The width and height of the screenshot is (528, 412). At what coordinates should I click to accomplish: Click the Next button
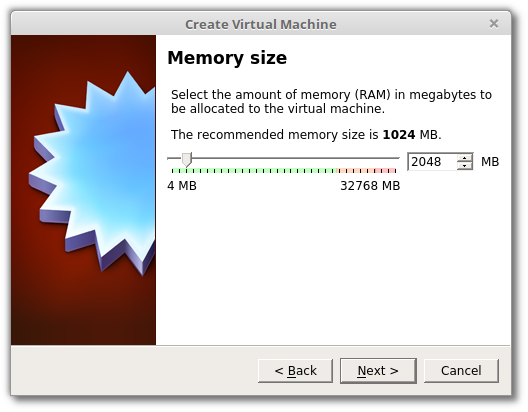click(x=378, y=371)
